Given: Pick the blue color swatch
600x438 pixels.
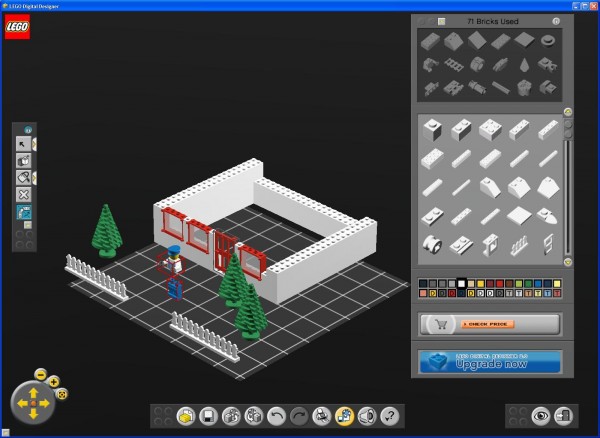Looking at the screenshot, I should (538, 283).
